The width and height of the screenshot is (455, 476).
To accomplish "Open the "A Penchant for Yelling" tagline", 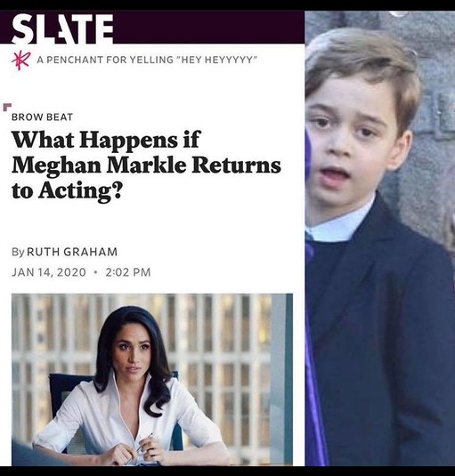I will coord(147,60).
